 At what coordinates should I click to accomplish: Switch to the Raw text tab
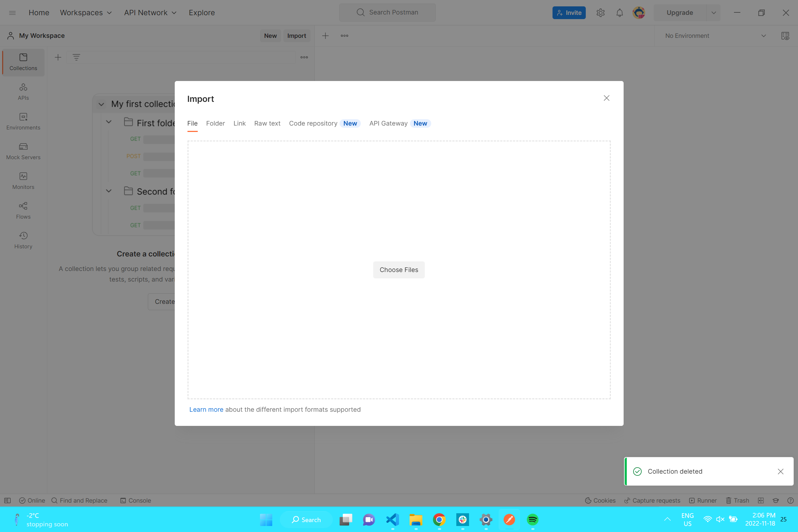pos(267,123)
